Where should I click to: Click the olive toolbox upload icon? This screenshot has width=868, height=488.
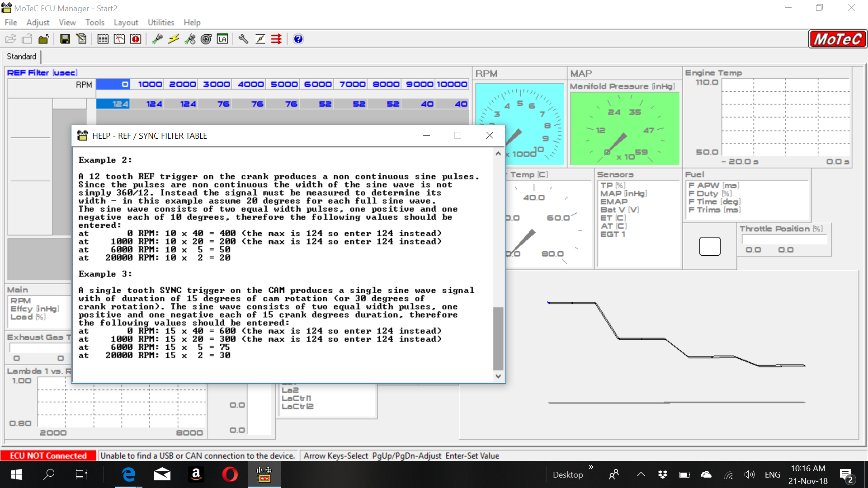click(x=43, y=39)
